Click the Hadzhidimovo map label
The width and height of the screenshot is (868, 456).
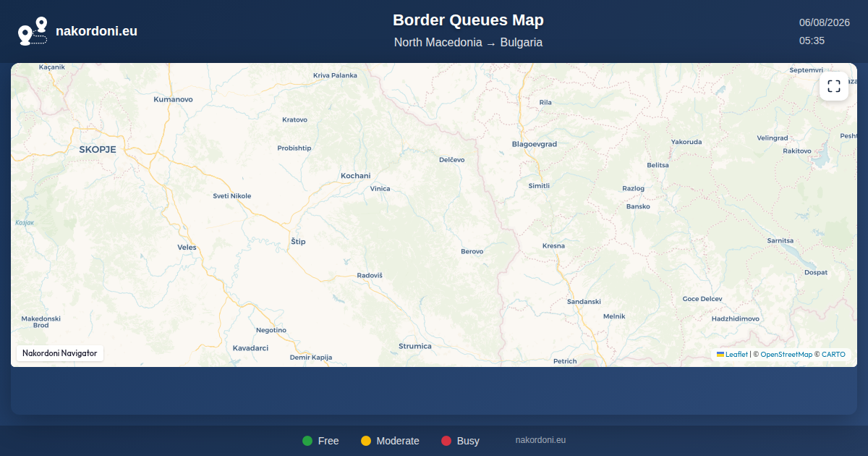(x=736, y=319)
